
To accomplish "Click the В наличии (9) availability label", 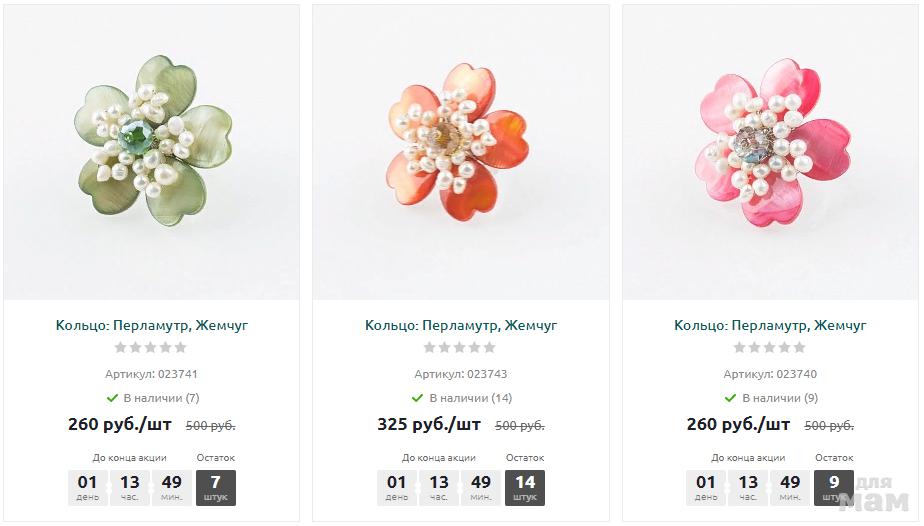I will tap(780, 398).
